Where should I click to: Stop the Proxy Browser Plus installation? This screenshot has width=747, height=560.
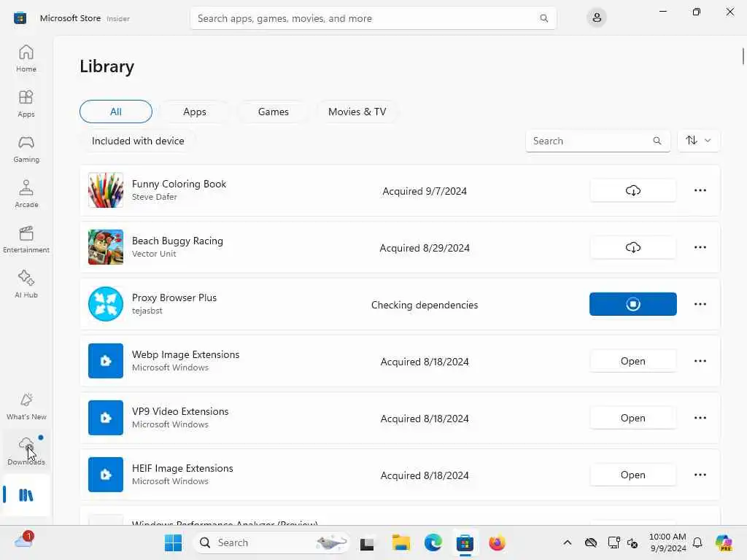[632, 304]
